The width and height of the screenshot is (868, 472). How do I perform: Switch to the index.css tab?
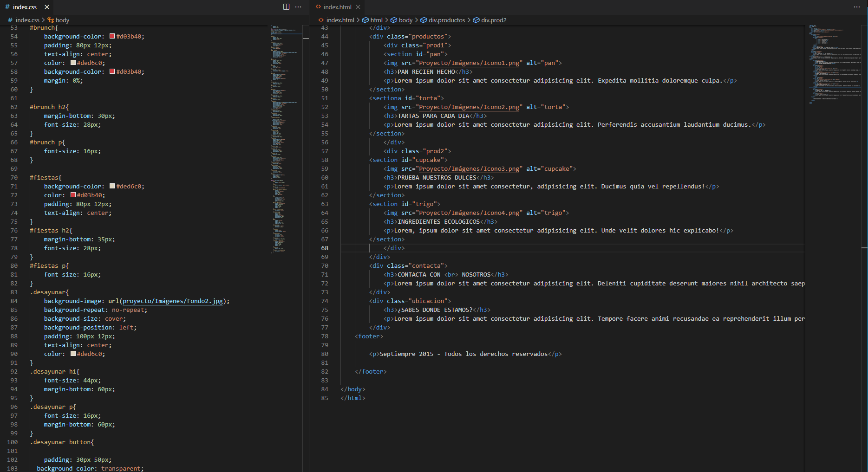(x=25, y=7)
